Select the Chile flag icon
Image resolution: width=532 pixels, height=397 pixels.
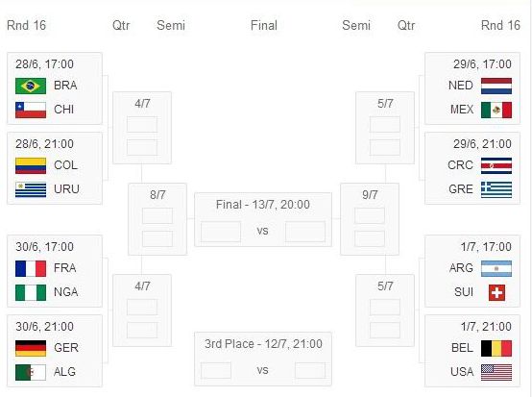coord(31,110)
